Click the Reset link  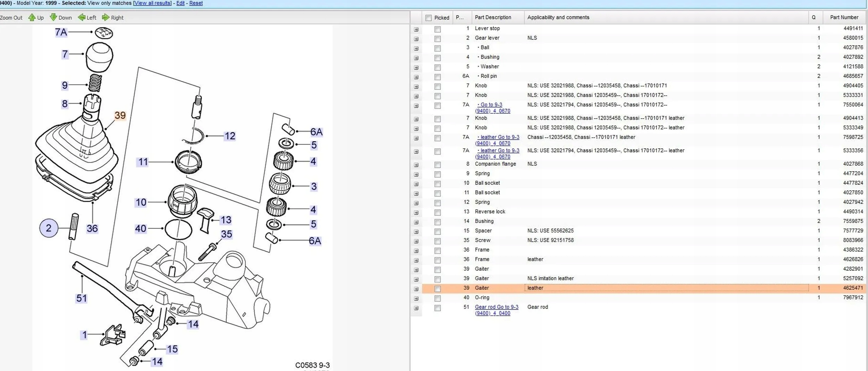tap(196, 3)
